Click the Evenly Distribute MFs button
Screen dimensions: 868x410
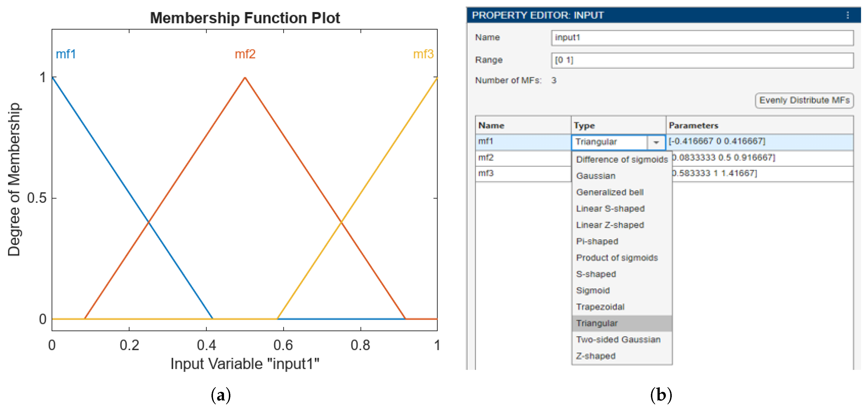[804, 100]
